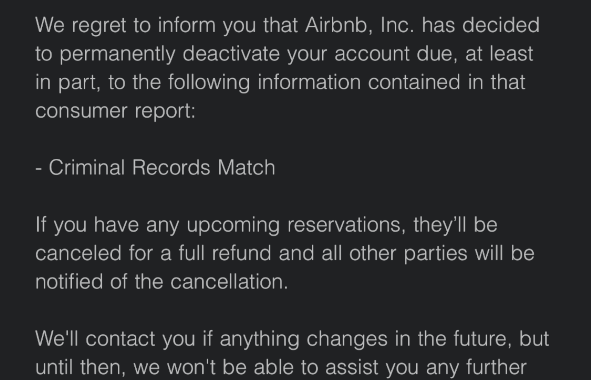The height and width of the screenshot is (380, 591).
Task: Click "We'll contact you" sentence start
Action: pyautogui.click(x=115, y=339)
